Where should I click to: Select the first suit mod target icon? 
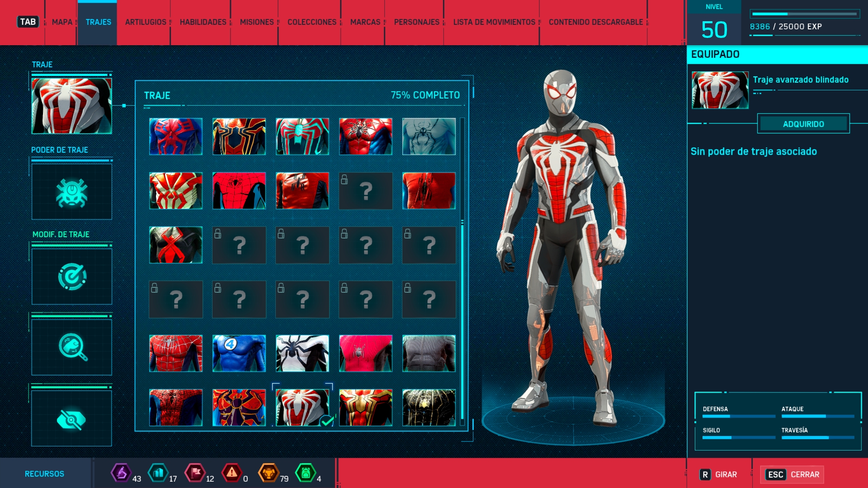(71, 277)
